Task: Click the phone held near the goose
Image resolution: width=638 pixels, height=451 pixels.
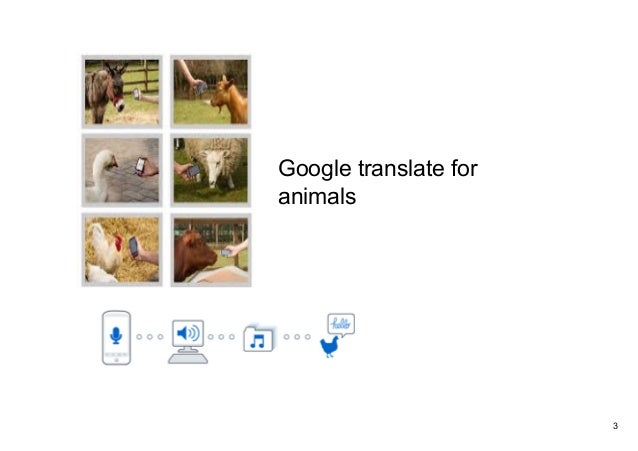Action: pos(140,165)
